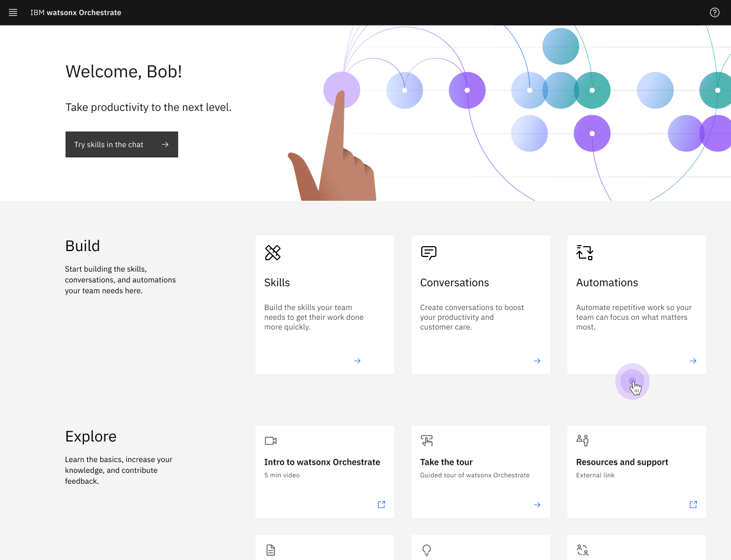Click the video camera icon
731x560 pixels.
coord(271,441)
